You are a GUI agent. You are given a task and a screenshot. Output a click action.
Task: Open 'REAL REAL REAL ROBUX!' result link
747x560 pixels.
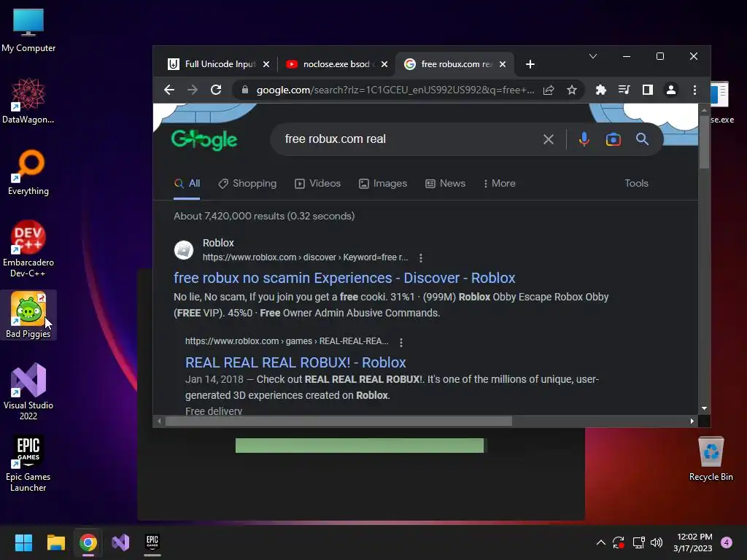point(295,362)
